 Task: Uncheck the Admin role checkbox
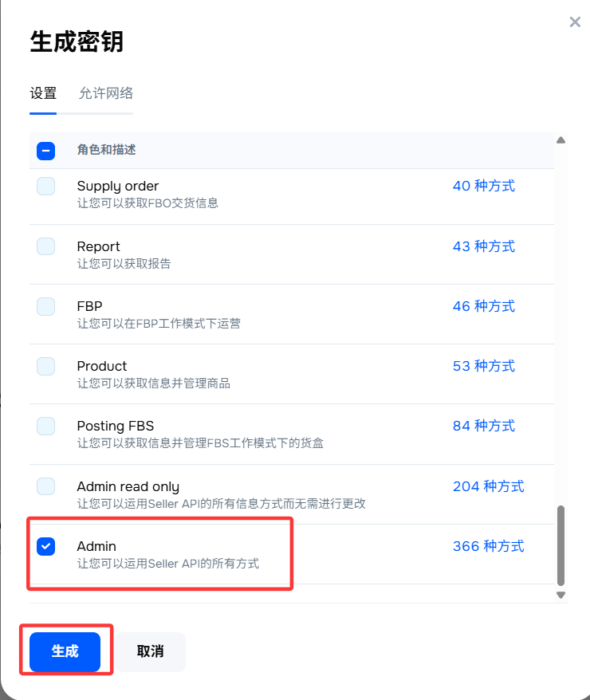[x=46, y=546]
